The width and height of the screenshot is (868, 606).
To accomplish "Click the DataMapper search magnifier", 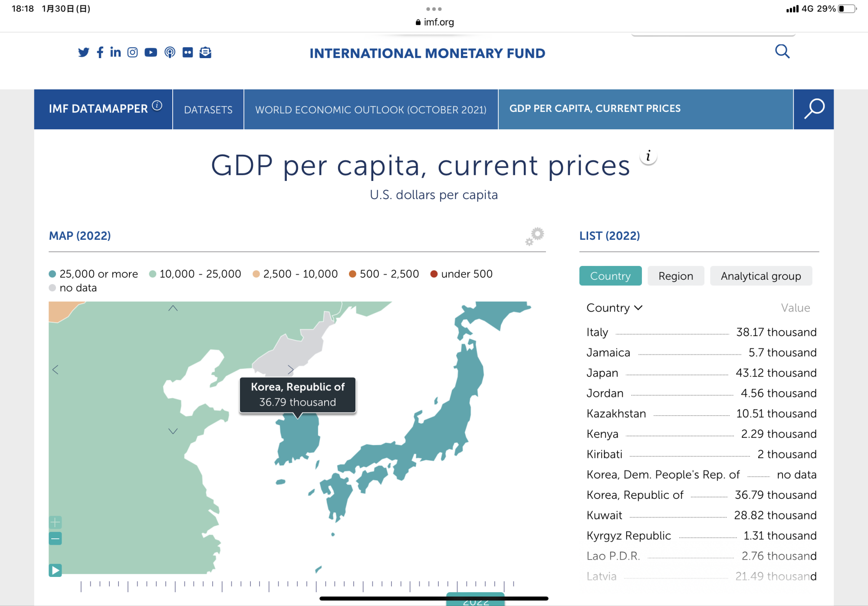I will 813,109.
